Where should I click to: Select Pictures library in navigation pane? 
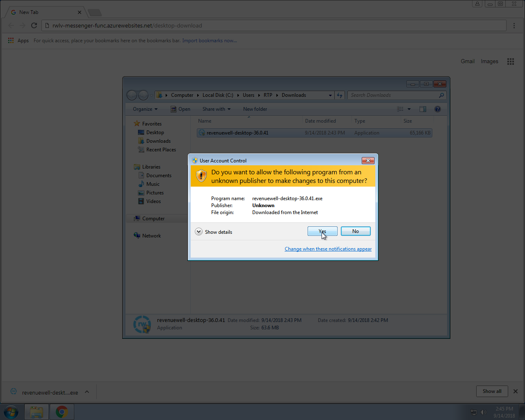[155, 193]
